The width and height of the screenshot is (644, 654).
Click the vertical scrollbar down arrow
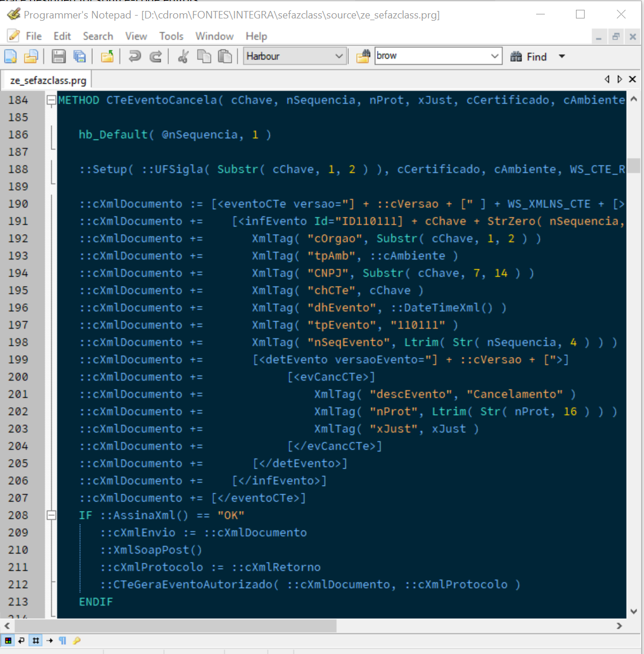(x=634, y=611)
